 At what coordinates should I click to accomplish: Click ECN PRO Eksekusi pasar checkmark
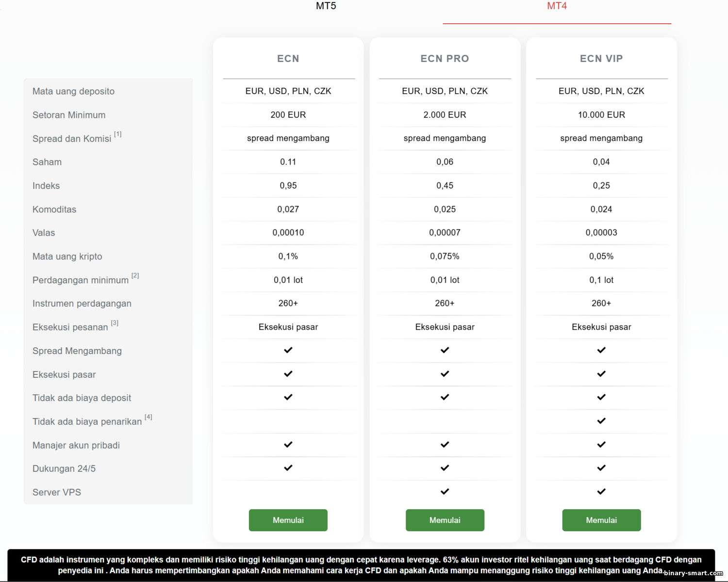(445, 374)
